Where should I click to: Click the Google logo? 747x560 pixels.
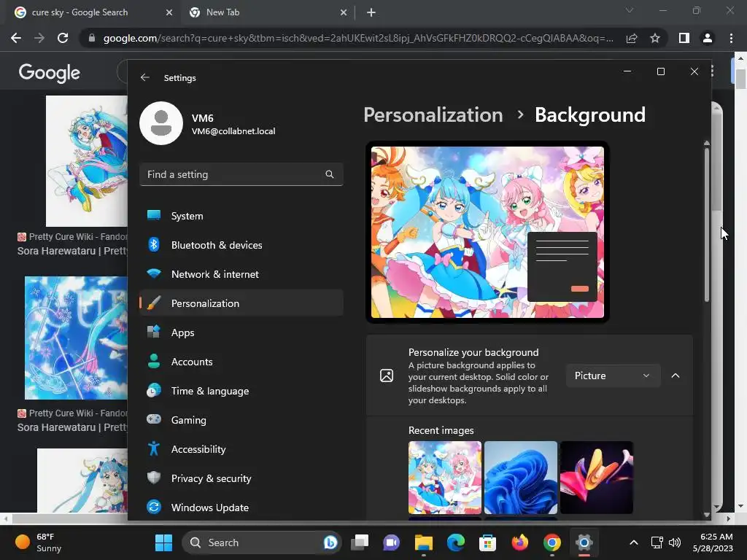(x=50, y=72)
